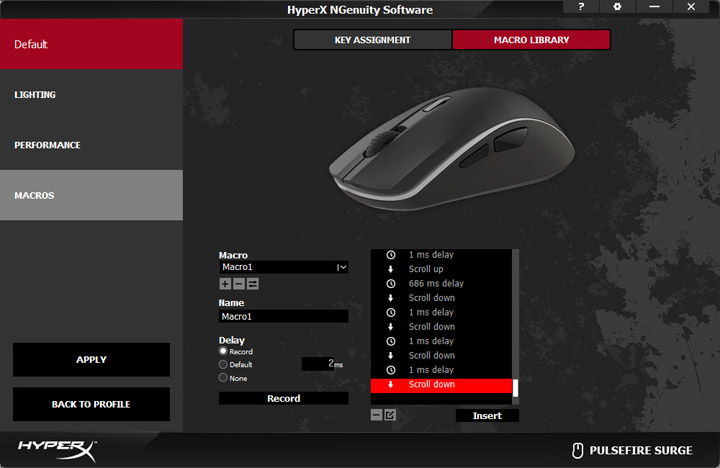Expand the Macro1 dropdown list
This screenshot has height=468, width=720.
pyautogui.click(x=342, y=267)
